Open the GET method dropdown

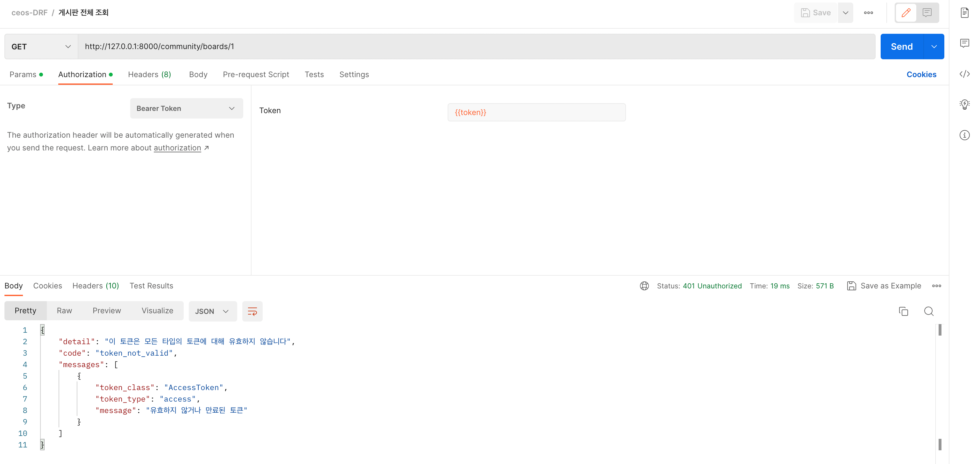tap(41, 47)
